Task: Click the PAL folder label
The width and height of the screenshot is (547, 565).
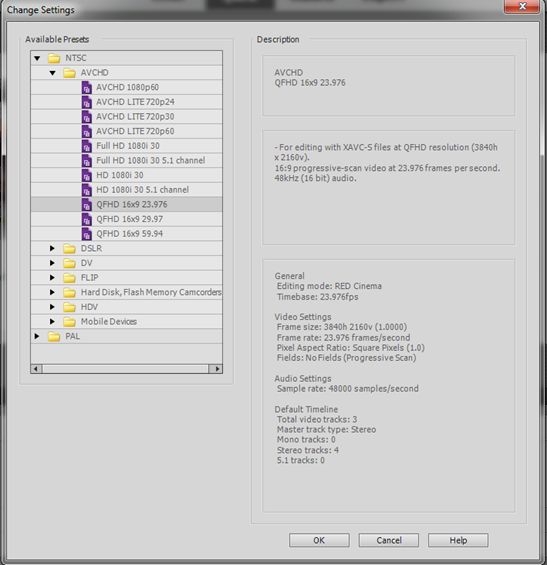Action: [72, 337]
